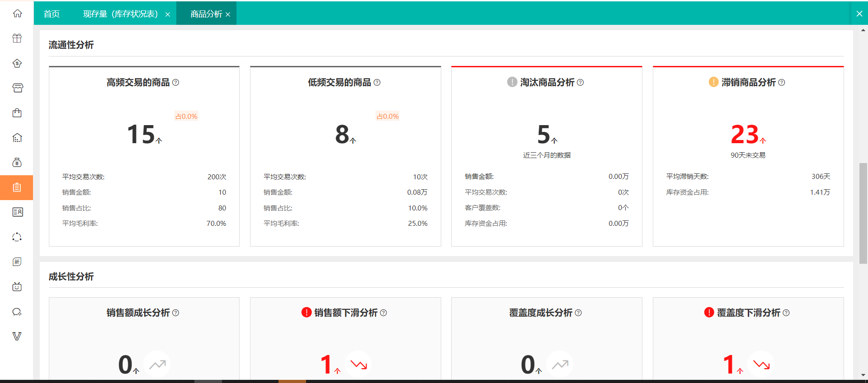
Task: Switch to the 首页 tab
Action: (52, 14)
